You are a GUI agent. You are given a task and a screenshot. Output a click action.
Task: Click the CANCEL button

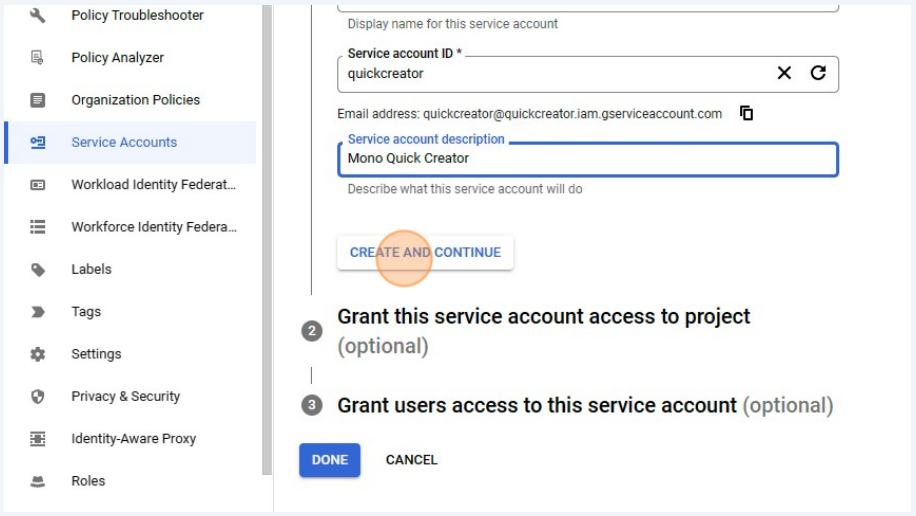(411, 460)
